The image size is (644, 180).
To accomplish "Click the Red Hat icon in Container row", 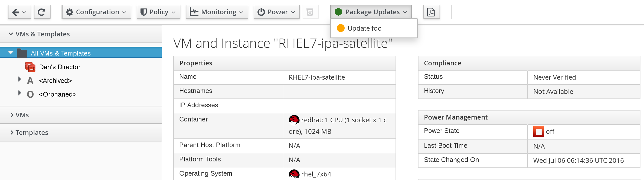I will pyautogui.click(x=294, y=120).
